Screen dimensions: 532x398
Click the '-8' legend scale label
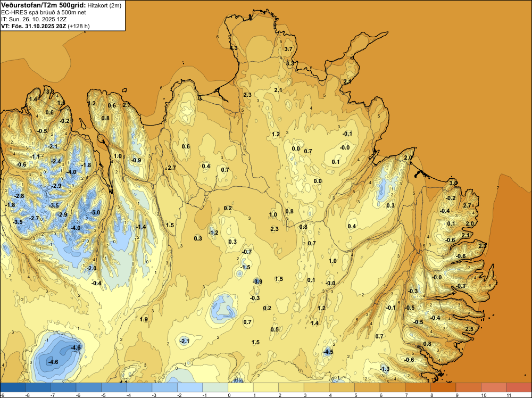pyautogui.click(x=27, y=395)
